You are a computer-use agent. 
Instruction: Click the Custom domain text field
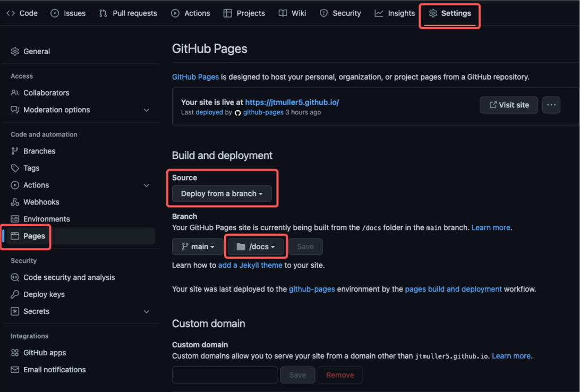[x=225, y=375]
